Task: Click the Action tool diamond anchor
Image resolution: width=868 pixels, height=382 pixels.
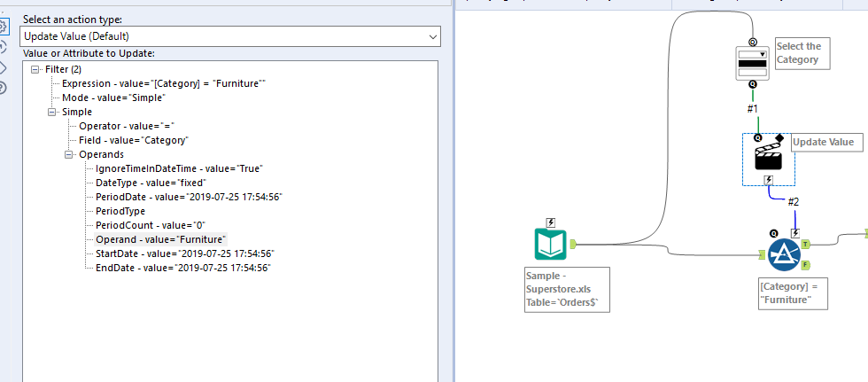Action: pyautogui.click(x=779, y=138)
